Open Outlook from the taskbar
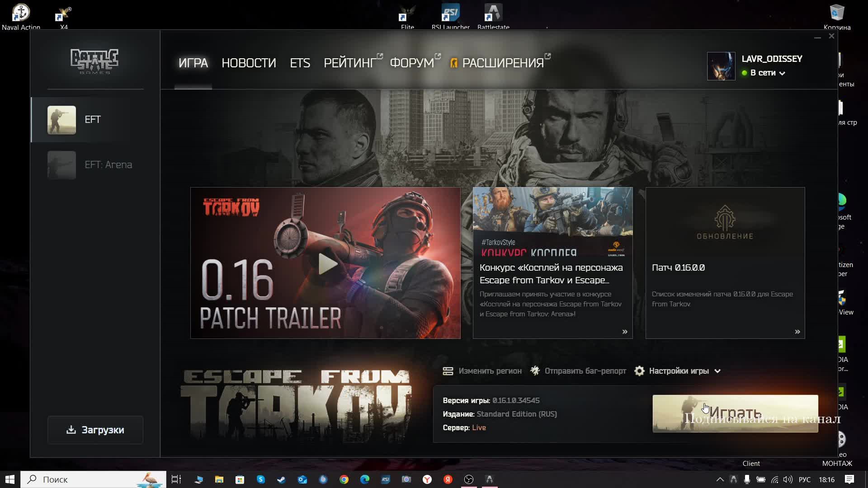Image resolution: width=868 pixels, height=488 pixels. [x=302, y=479]
